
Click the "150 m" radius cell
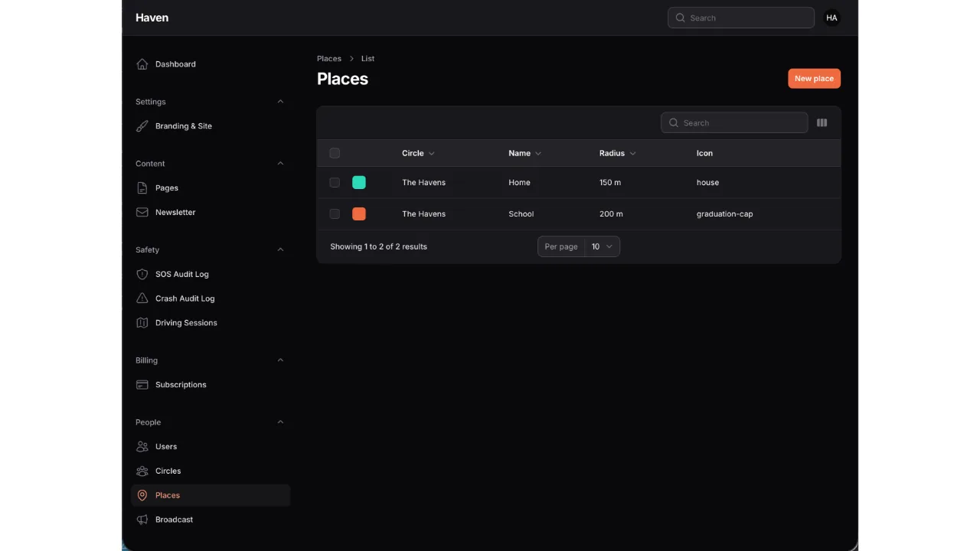coord(610,183)
